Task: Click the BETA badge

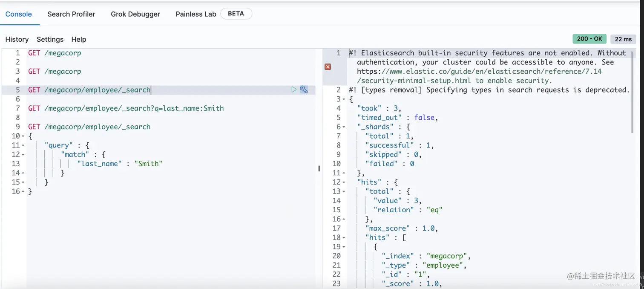Action: (x=236, y=14)
